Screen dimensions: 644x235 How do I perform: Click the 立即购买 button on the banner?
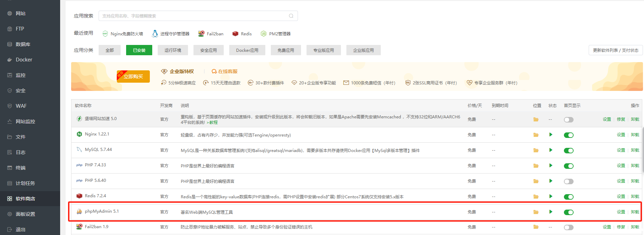click(133, 77)
